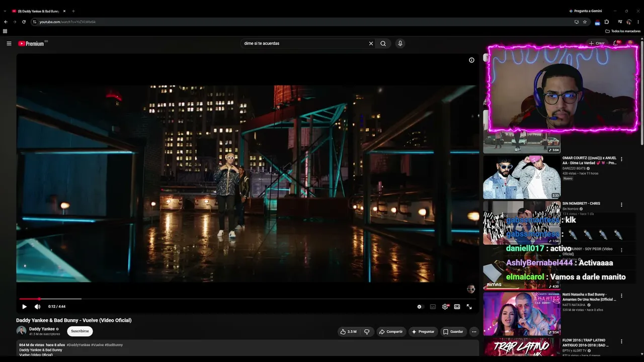Dislike the video
This screenshot has width=644, height=362.
pos(367,332)
